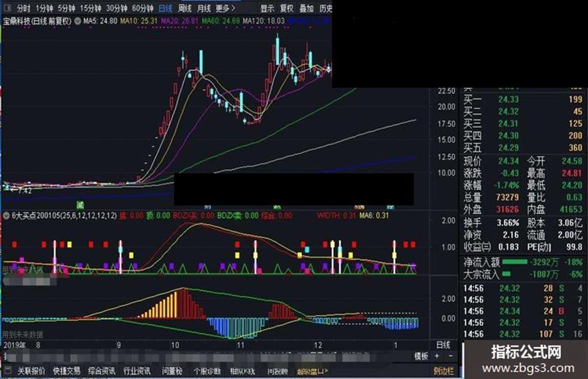This screenshot has width=588, height=379.
Task: Click the 宝鼎科技(日线 前复权) chart title
Action: coord(37,21)
